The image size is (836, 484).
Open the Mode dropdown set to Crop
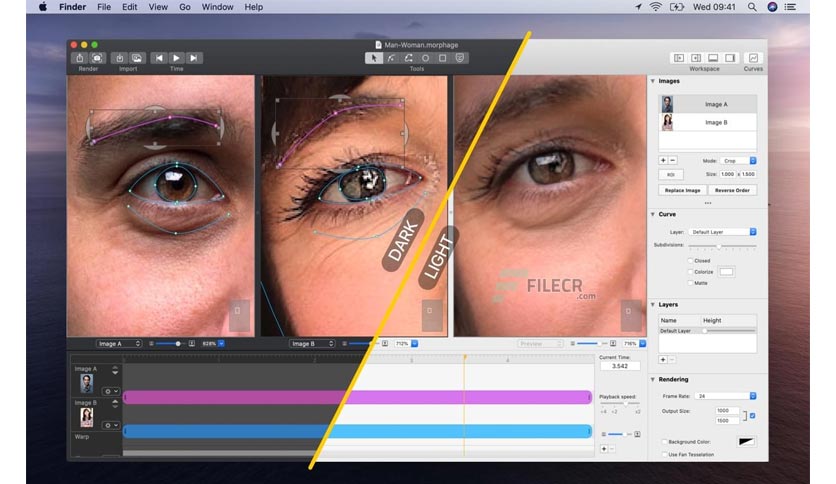coord(738,160)
